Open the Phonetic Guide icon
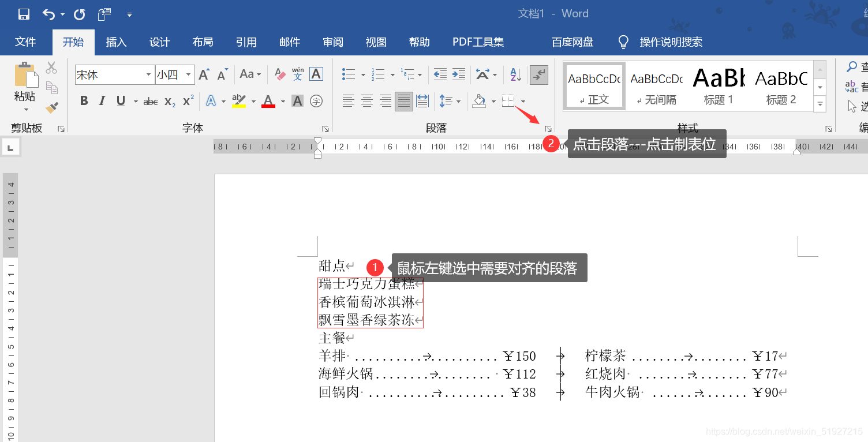Viewport: 868px width, 442px height. coord(297,74)
